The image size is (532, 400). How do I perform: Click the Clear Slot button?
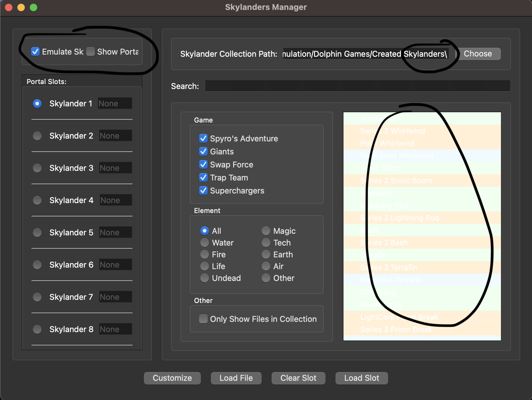tap(299, 378)
